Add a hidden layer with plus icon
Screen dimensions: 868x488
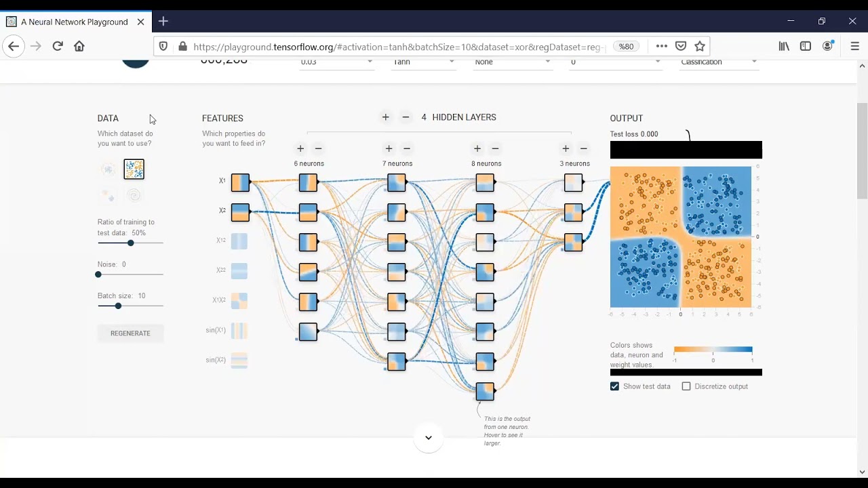point(386,117)
